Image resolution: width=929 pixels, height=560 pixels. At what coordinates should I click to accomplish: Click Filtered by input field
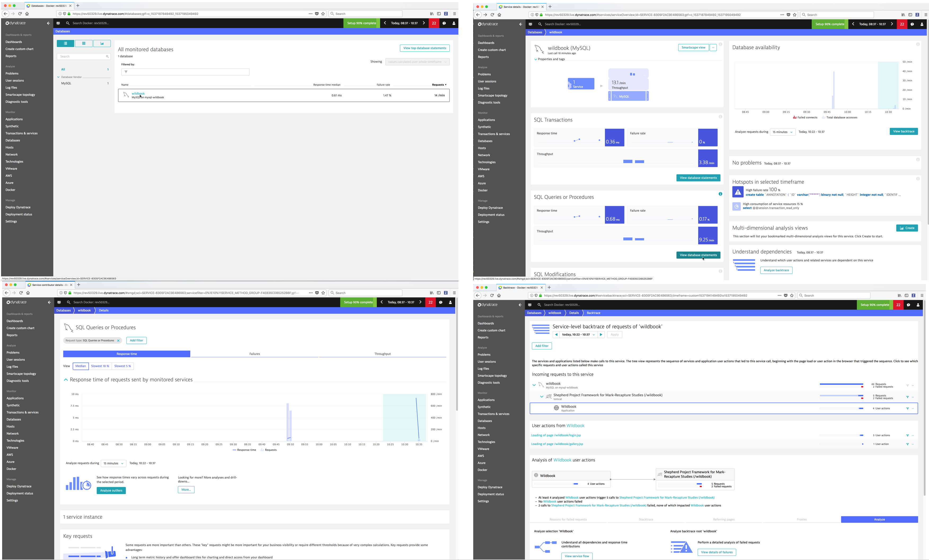click(x=185, y=72)
